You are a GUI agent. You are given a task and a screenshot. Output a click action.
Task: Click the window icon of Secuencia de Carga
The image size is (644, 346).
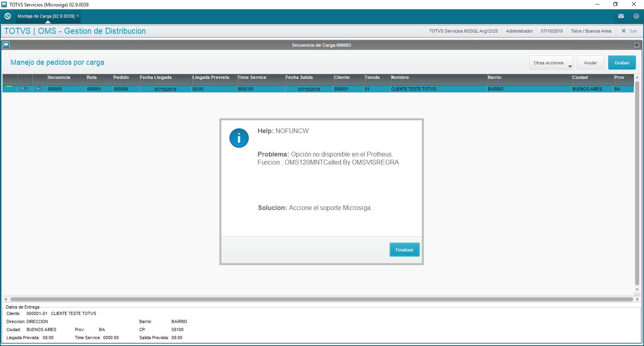(6, 45)
